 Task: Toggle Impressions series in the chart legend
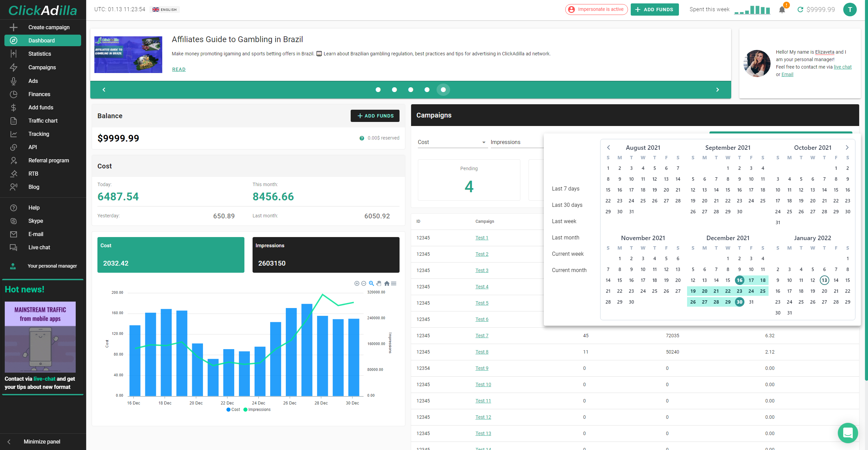[x=257, y=410]
